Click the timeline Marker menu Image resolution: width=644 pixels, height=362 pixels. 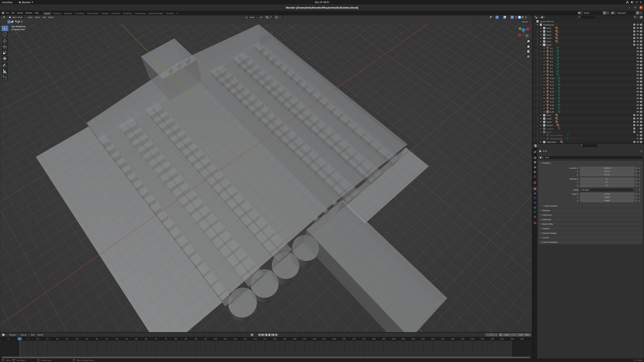click(x=40, y=335)
